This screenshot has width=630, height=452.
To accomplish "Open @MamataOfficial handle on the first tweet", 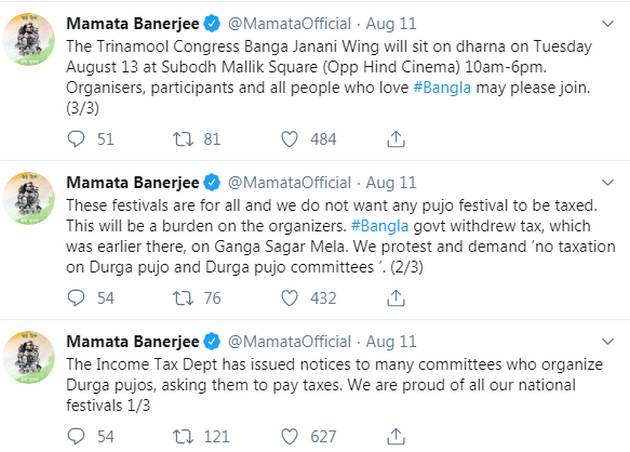I will (x=289, y=24).
